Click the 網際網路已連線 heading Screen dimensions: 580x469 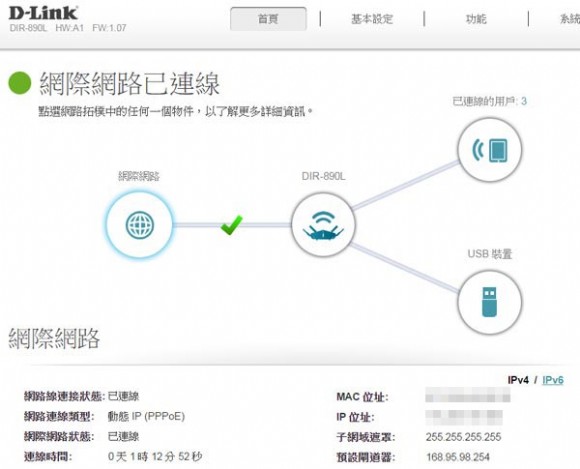(129, 84)
